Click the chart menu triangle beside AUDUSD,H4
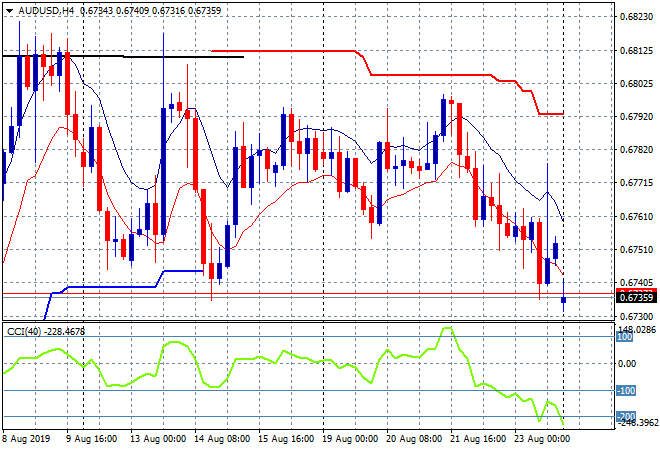Image resolution: width=660 pixels, height=450 pixels. coord(9,11)
